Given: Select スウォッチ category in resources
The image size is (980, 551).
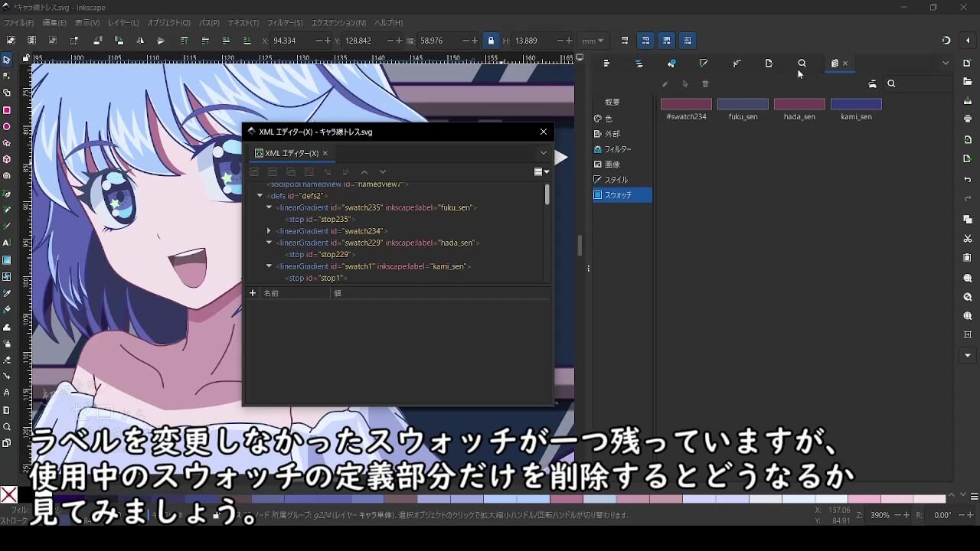Looking at the screenshot, I should (x=622, y=195).
